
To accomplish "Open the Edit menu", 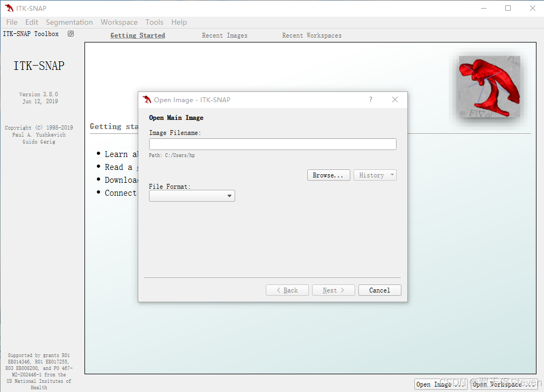I will (x=32, y=22).
